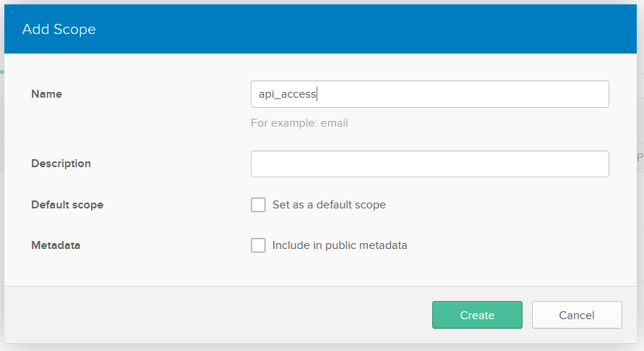The image size is (644, 351).
Task: Click the bold Default scope row label
Action: tap(67, 205)
